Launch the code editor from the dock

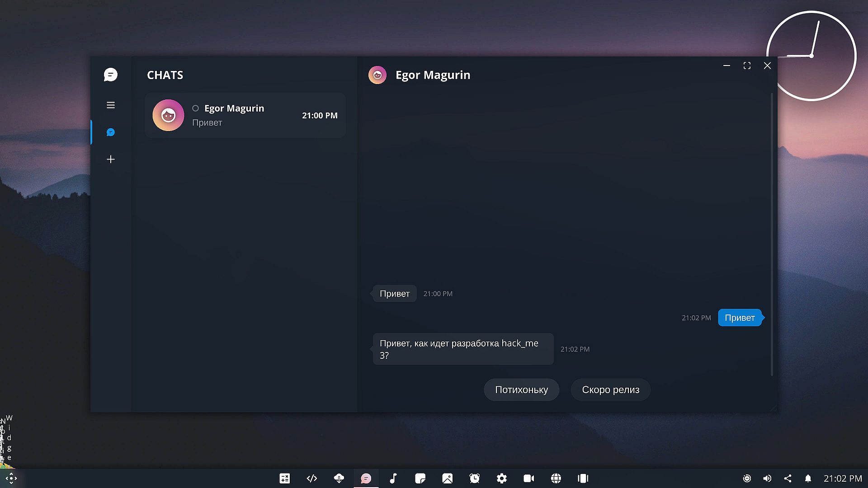coord(312,479)
